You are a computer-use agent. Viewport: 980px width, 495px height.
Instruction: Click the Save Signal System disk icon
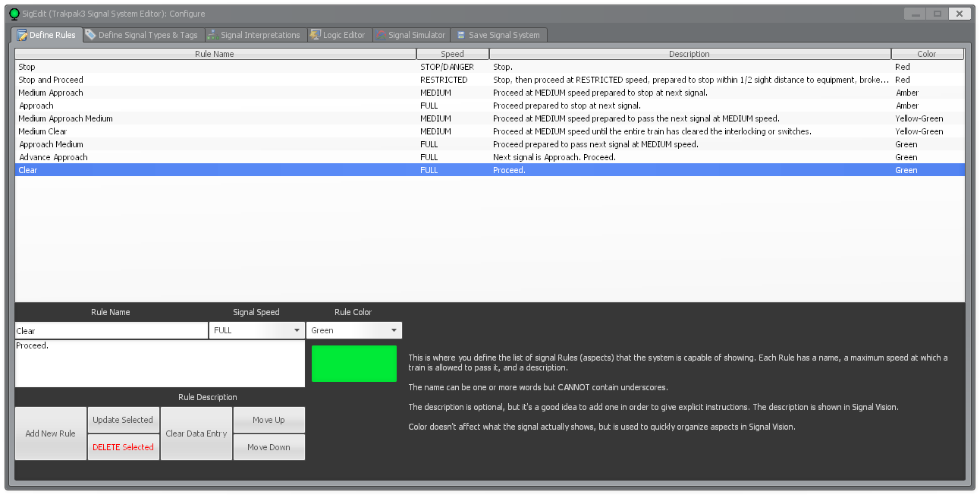point(461,35)
